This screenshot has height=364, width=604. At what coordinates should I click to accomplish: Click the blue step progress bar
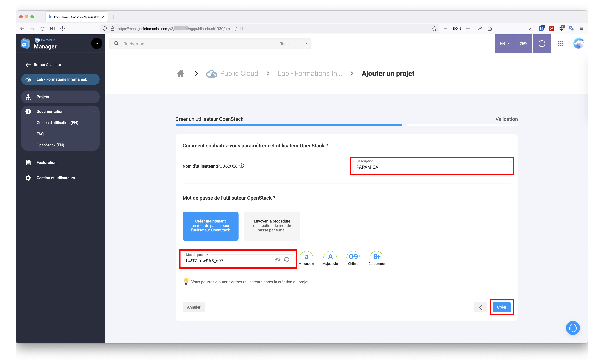[x=289, y=125]
